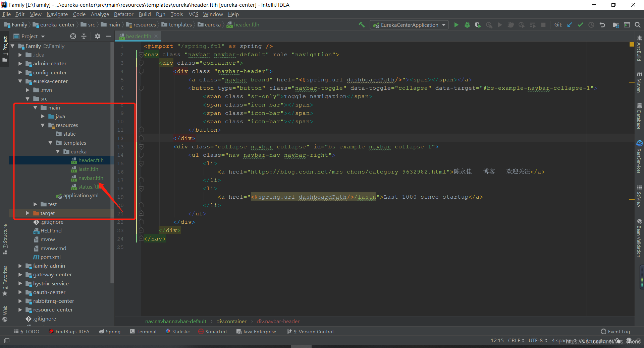Fold the second li block on line 18

tap(141, 189)
